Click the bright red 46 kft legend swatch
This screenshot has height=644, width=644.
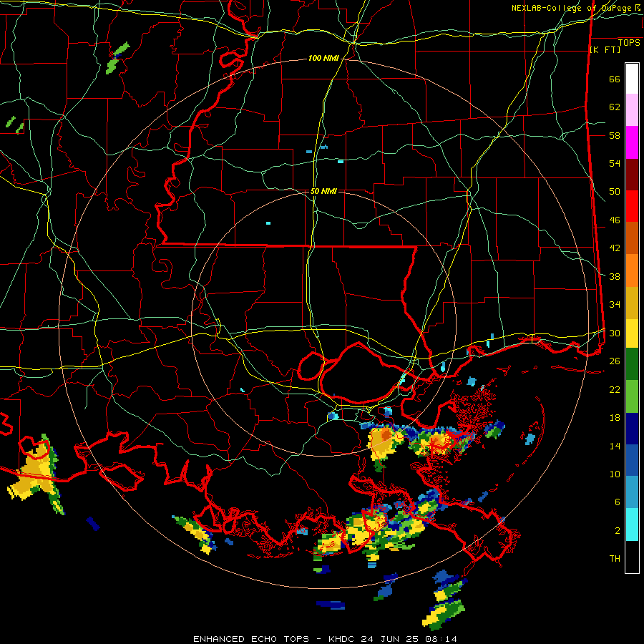[632, 206]
